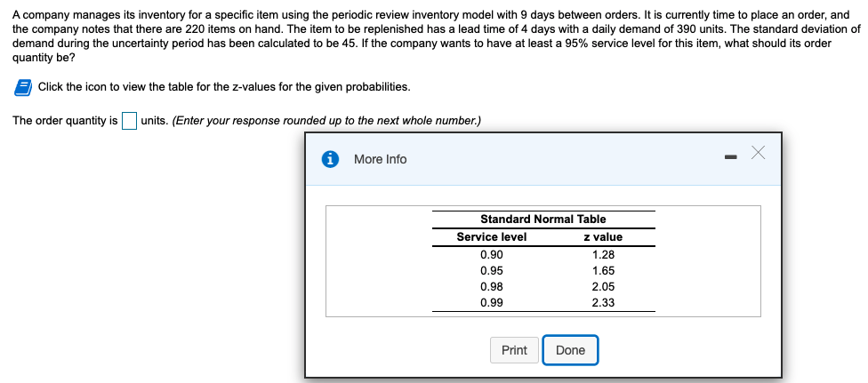Select the 'Standard Normal Table' heading

pos(543,219)
